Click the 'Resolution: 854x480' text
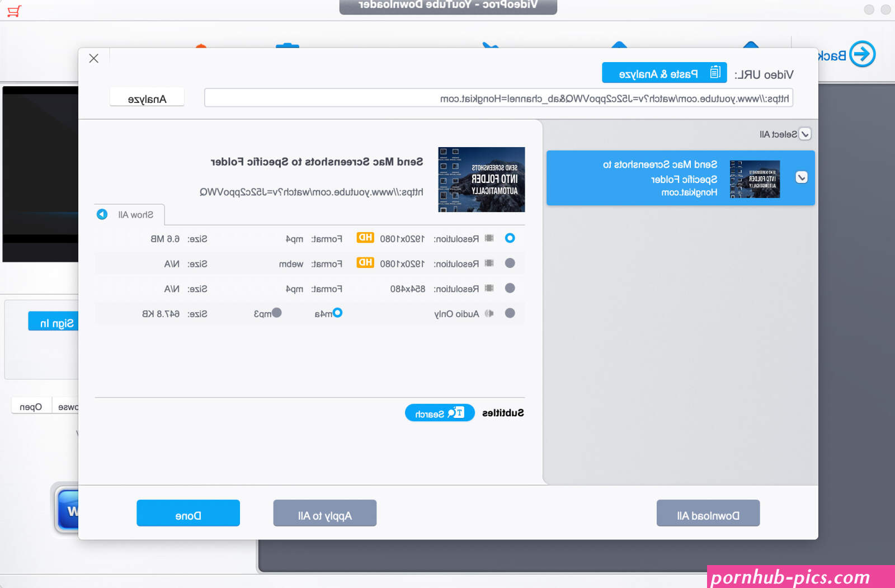 click(x=435, y=289)
